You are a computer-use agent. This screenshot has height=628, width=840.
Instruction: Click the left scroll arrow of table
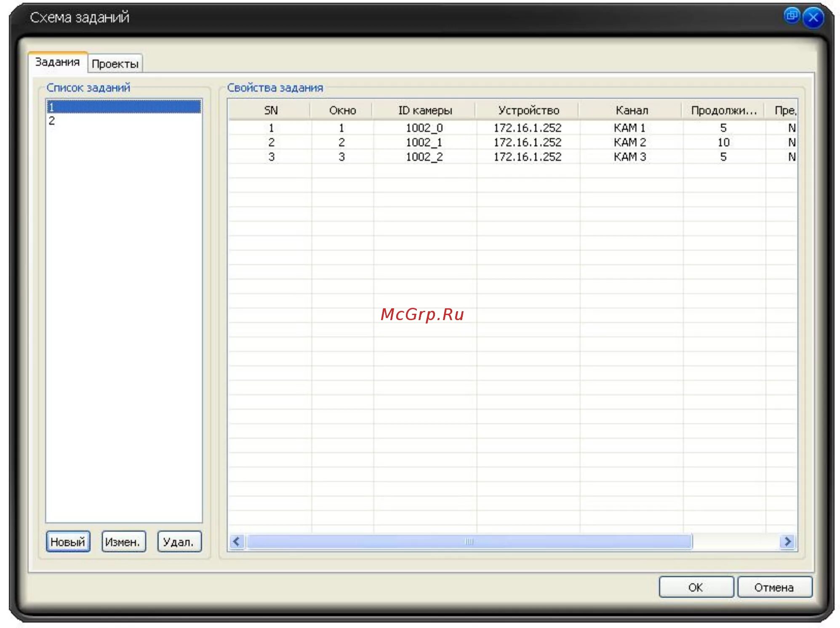[x=237, y=542]
